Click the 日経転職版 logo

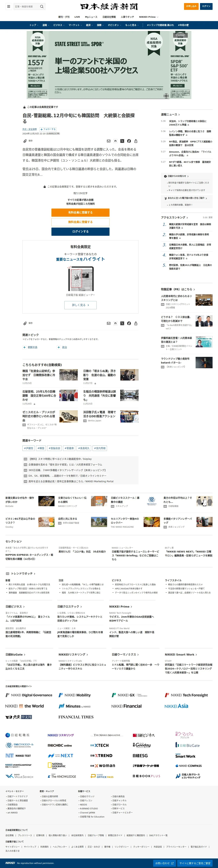pyautogui.click(x=17, y=735)
